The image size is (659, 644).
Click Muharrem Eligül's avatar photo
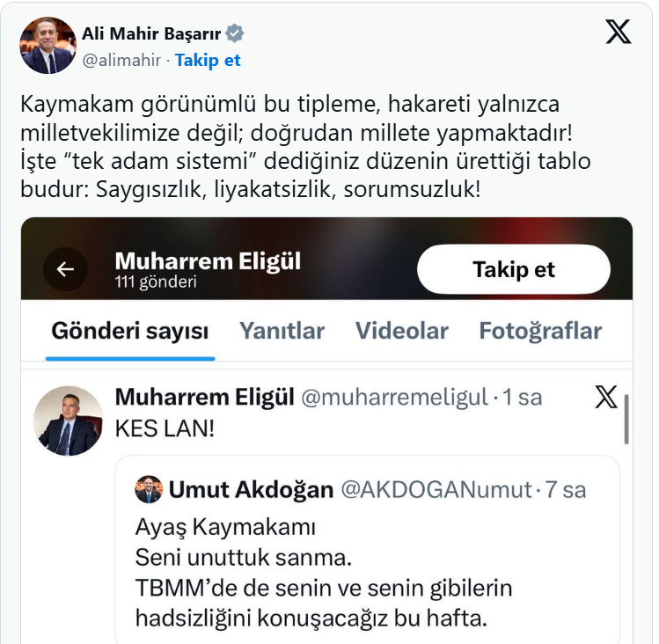pos(68,421)
